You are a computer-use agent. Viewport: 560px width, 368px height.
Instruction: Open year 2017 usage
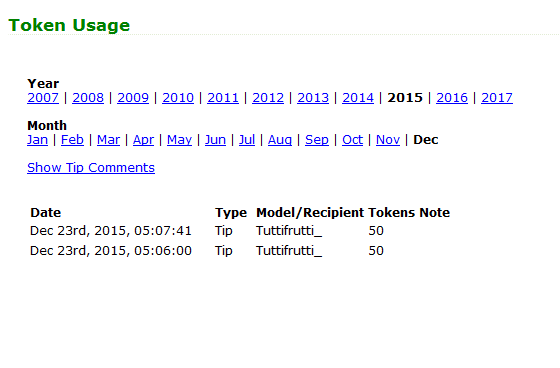point(497,98)
